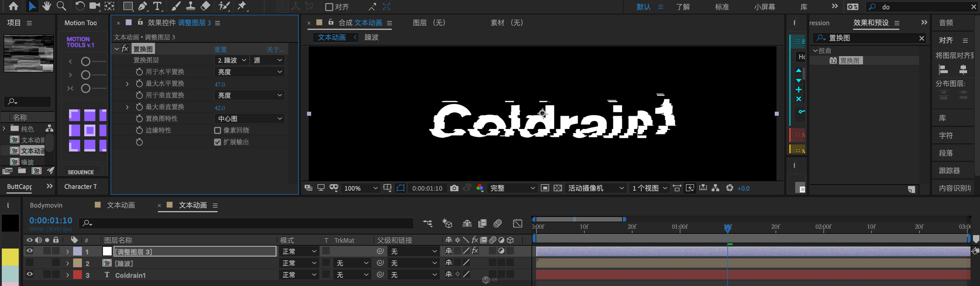This screenshot has width=980, height=286.
Task: Open the 用于水平置换 dropdown
Action: (x=249, y=72)
